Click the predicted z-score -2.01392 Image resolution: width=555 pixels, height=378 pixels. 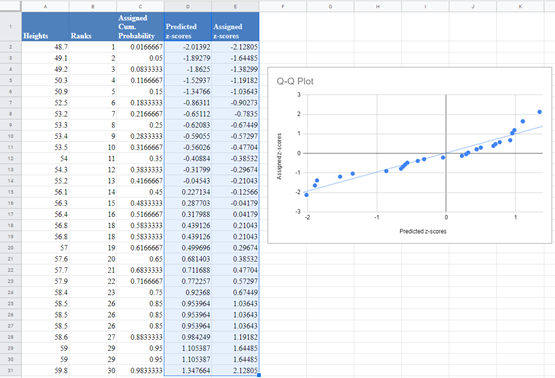coord(188,47)
